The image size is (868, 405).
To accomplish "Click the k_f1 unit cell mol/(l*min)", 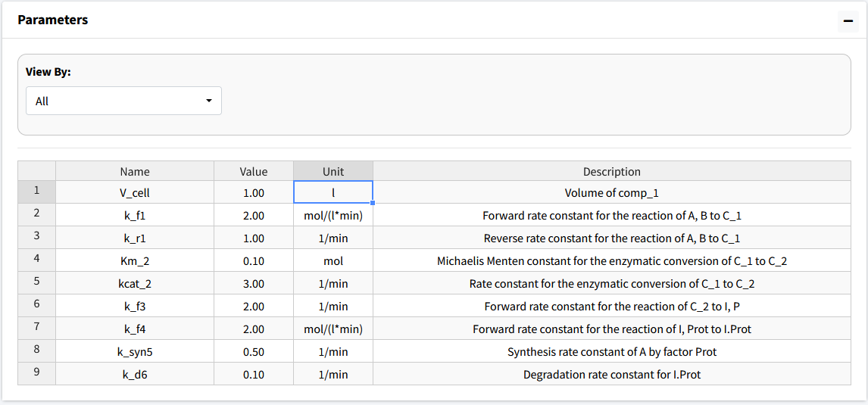I will tap(333, 215).
